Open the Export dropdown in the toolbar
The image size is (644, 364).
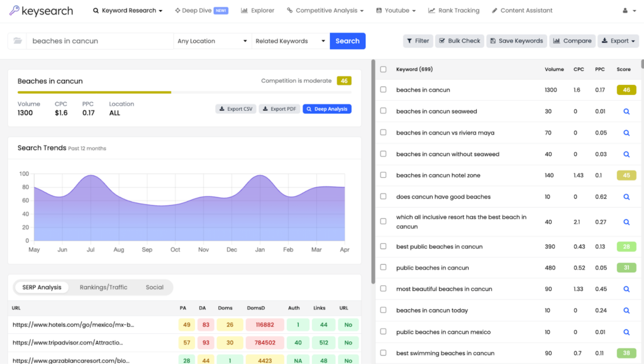click(x=618, y=41)
